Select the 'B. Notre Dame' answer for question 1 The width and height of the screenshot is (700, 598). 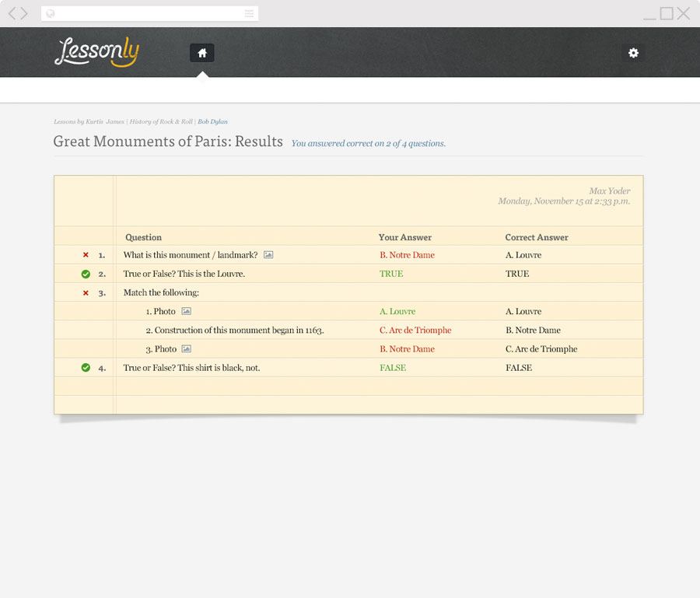407,255
